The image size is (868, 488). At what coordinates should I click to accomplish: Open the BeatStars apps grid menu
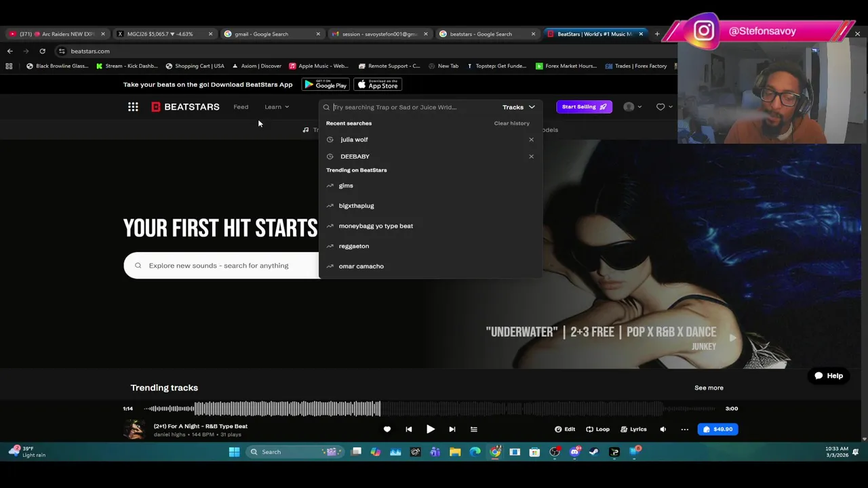[133, 106]
